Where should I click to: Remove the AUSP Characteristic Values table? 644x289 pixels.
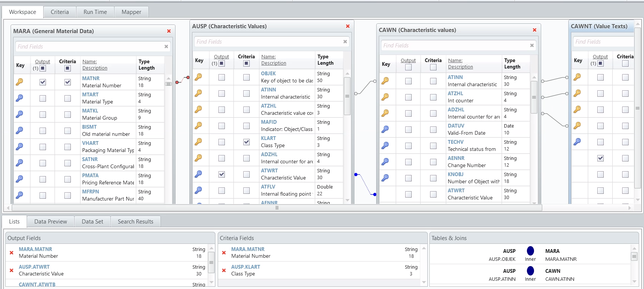pyautogui.click(x=348, y=26)
